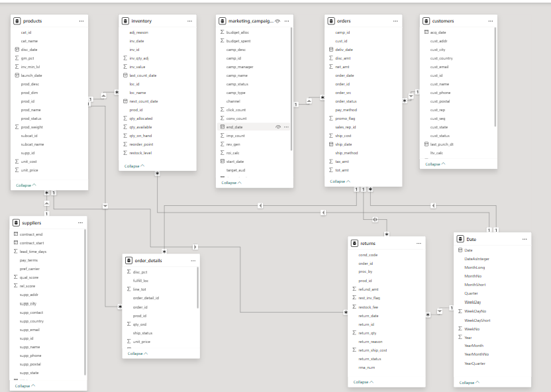
Task: Toggle visibility of the marketing_campaigns table
Action: (277, 21)
